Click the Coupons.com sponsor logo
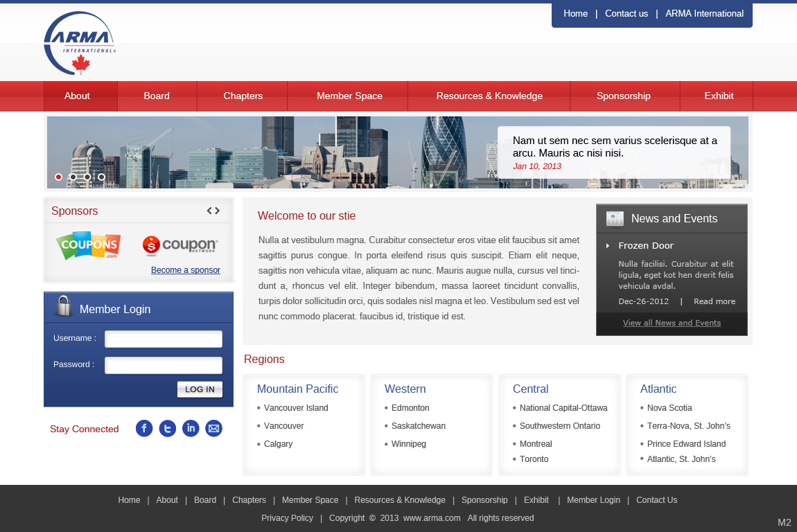The height and width of the screenshot is (532, 797). tap(89, 246)
